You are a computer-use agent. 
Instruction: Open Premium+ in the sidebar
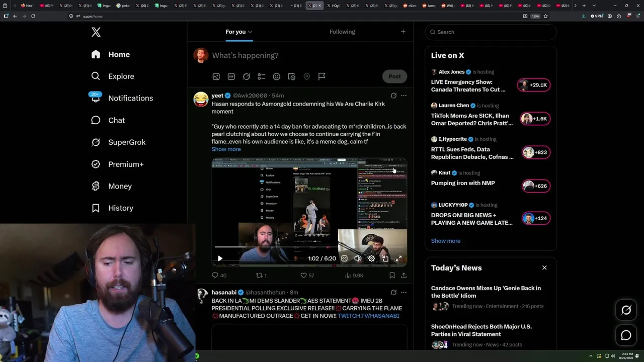[118, 164]
